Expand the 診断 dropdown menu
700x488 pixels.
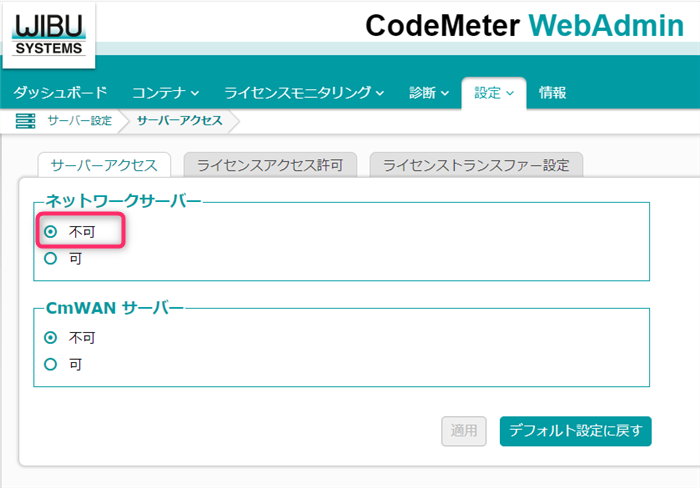pos(429,93)
